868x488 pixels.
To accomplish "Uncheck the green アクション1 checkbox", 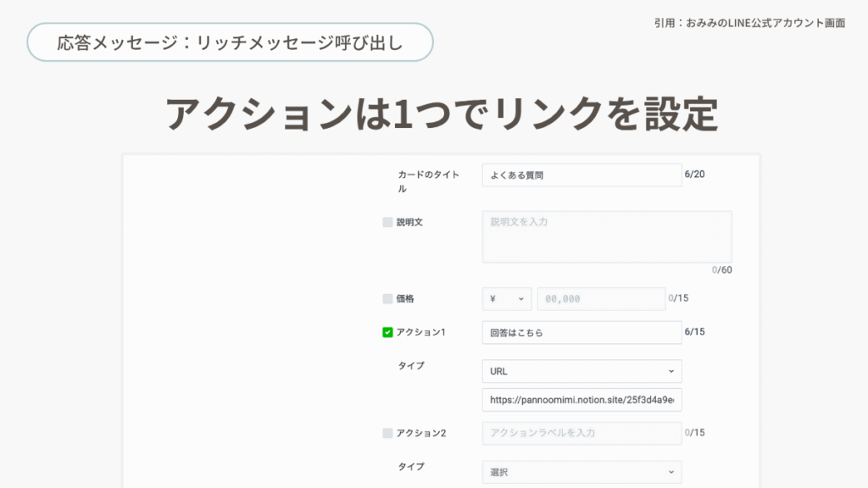I will [387, 333].
